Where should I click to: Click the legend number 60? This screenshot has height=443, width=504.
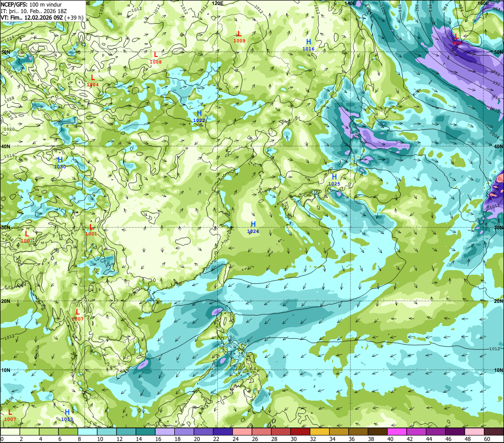[487, 439]
